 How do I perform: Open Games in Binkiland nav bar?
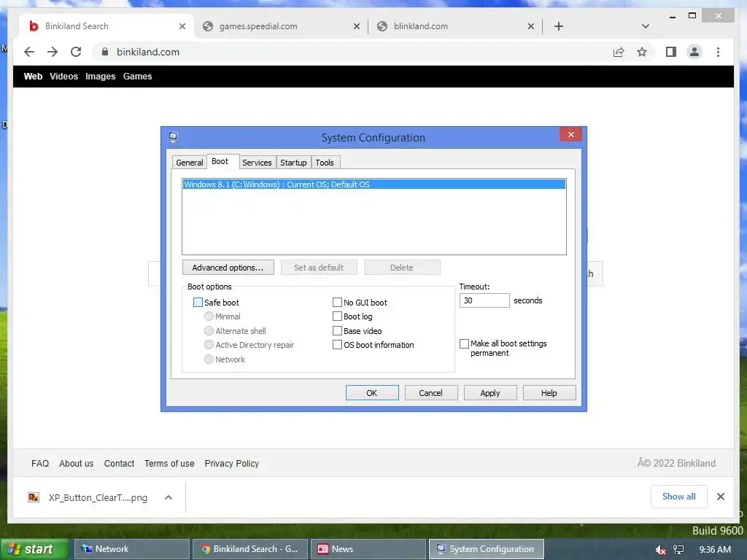(x=138, y=76)
